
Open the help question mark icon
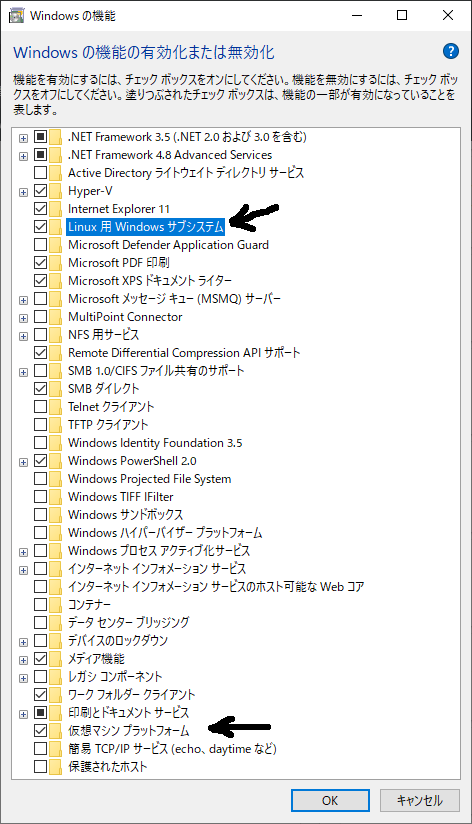click(451, 51)
